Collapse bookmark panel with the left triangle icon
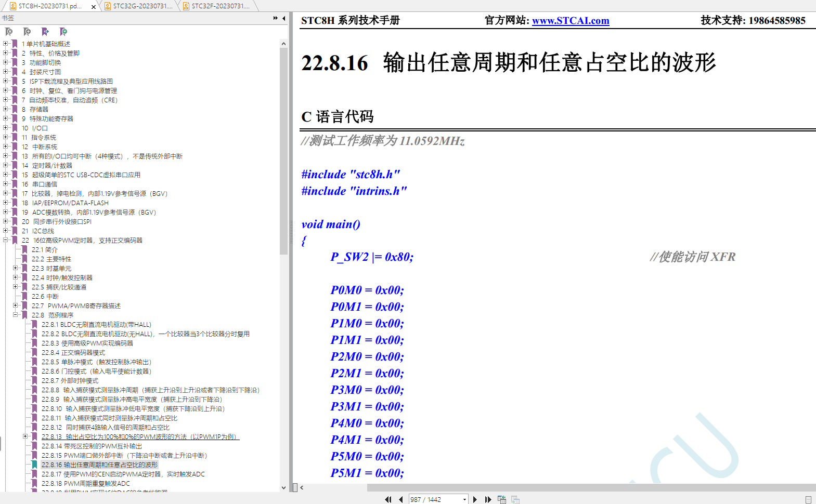816x504 pixels. (284, 18)
